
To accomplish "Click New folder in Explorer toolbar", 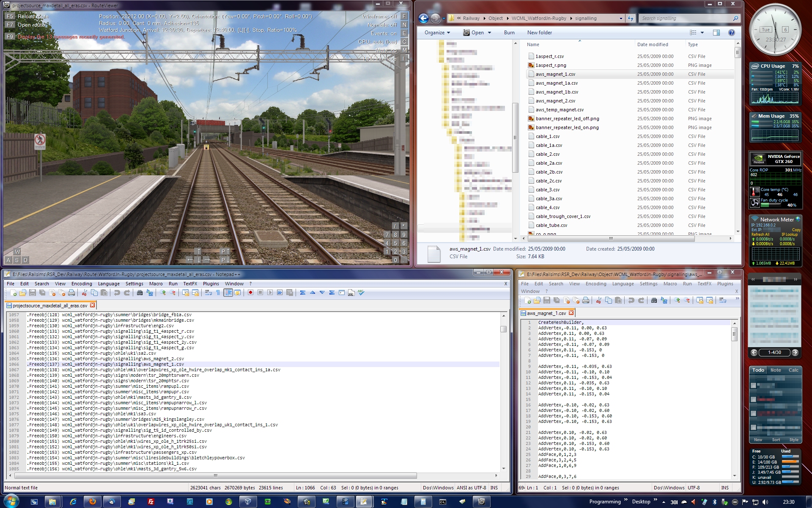I will coord(539,33).
